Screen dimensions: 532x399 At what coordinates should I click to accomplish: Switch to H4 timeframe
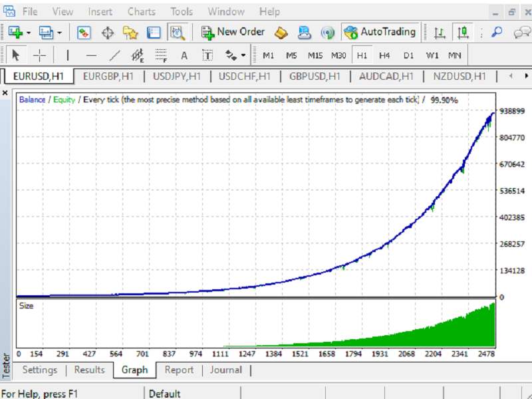(x=384, y=55)
